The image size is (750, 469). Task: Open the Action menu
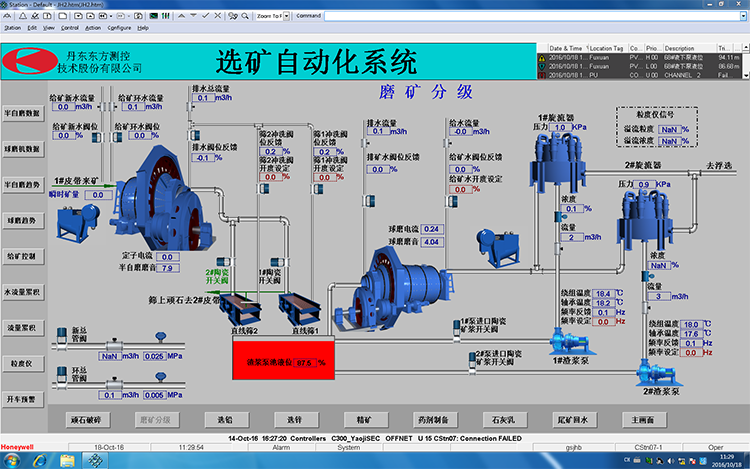tap(93, 28)
